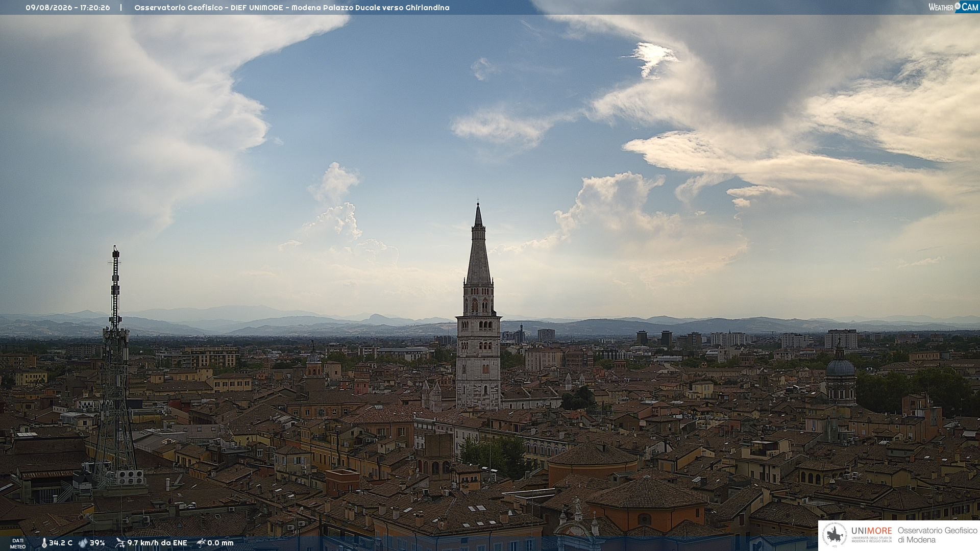Click the rainfall precipitation icon
The image size is (980, 551).
click(x=201, y=543)
